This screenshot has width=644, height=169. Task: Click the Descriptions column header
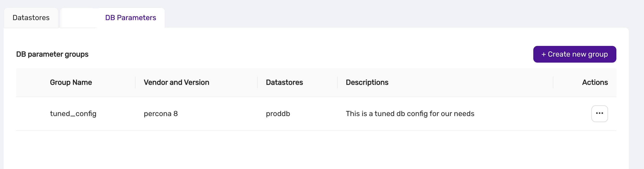pos(367,82)
